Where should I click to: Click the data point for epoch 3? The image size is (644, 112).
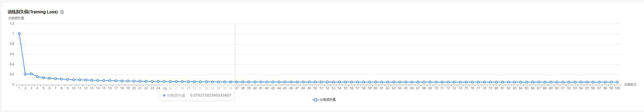[31, 74]
